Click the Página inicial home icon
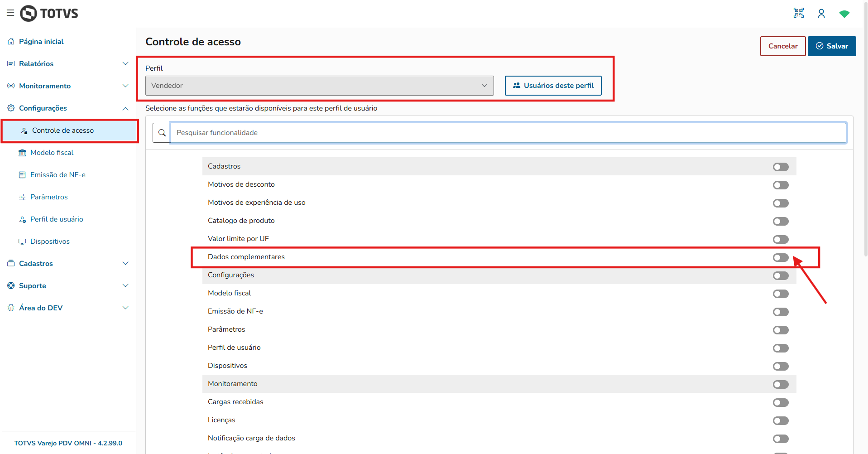This screenshot has height=454, width=868. [11, 42]
